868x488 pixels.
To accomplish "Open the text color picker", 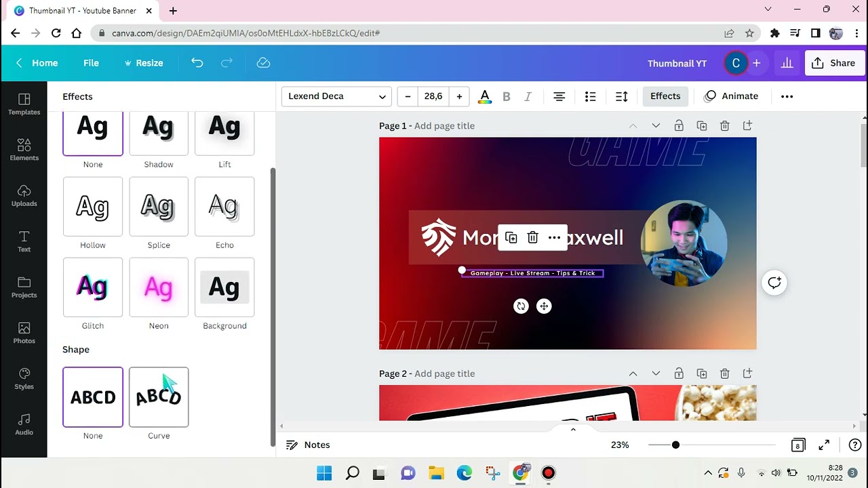I will tap(484, 96).
